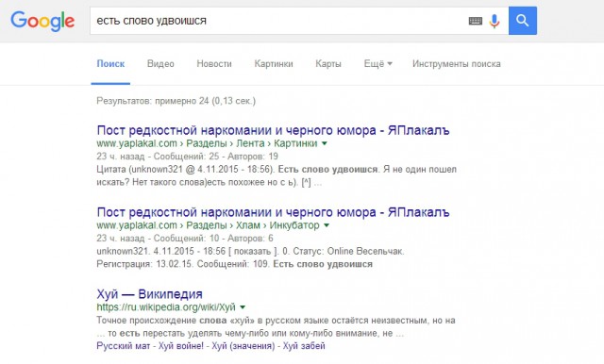
Task: Switch to the Видео tab
Action: (x=160, y=64)
